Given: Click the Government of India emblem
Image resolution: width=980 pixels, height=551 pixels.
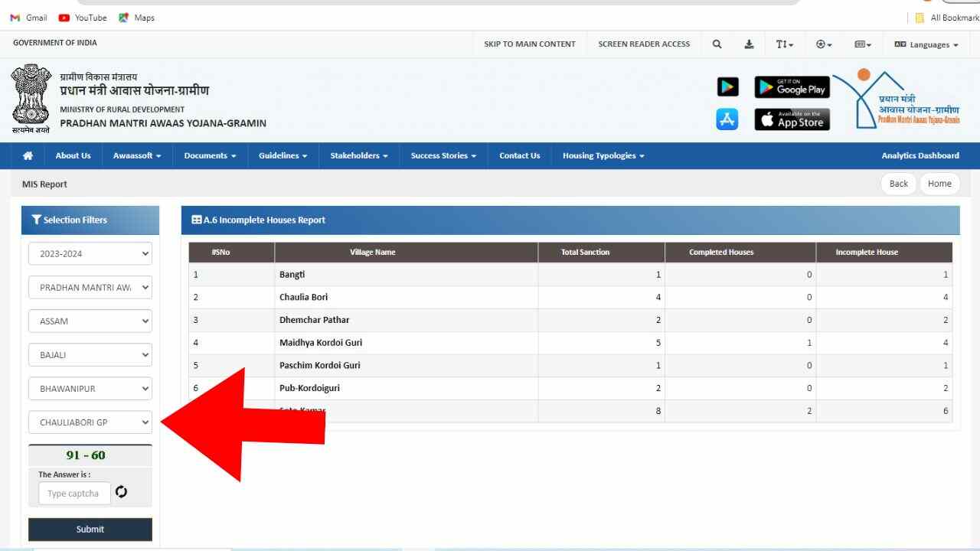Looking at the screenshot, I should [x=31, y=99].
